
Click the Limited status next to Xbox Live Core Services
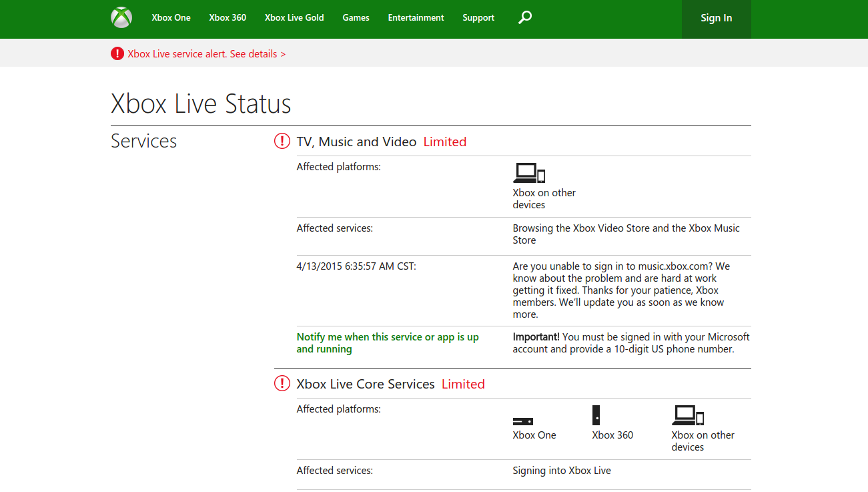click(463, 384)
